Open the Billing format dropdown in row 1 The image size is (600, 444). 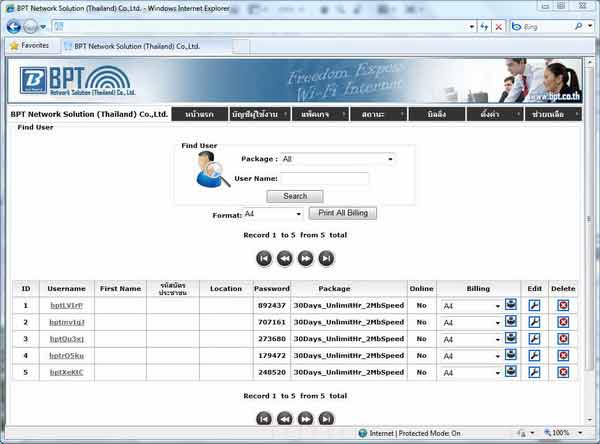tap(471, 306)
